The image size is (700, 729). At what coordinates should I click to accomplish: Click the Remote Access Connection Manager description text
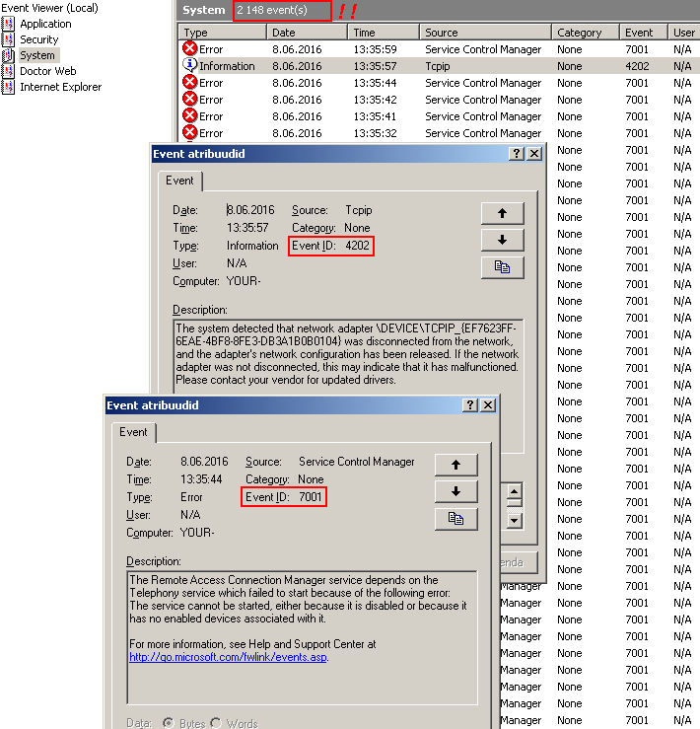tap(299, 599)
